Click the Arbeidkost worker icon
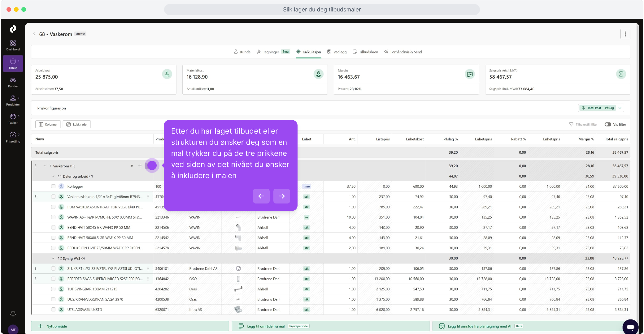The image size is (644, 334). tap(167, 74)
